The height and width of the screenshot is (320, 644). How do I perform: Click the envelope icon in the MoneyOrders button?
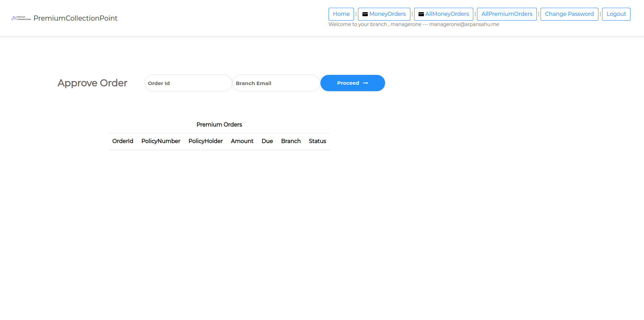click(x=365, y=14)
